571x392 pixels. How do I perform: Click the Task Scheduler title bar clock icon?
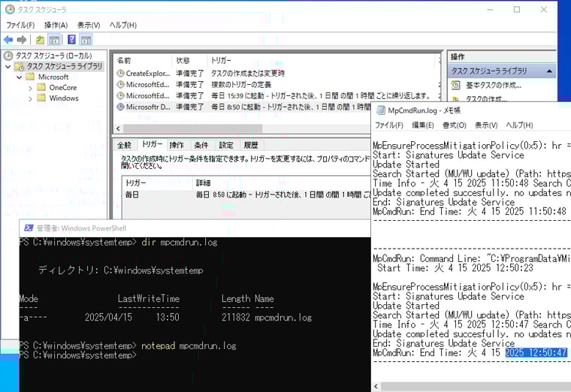pyautogui.click(x=11, y=10)
